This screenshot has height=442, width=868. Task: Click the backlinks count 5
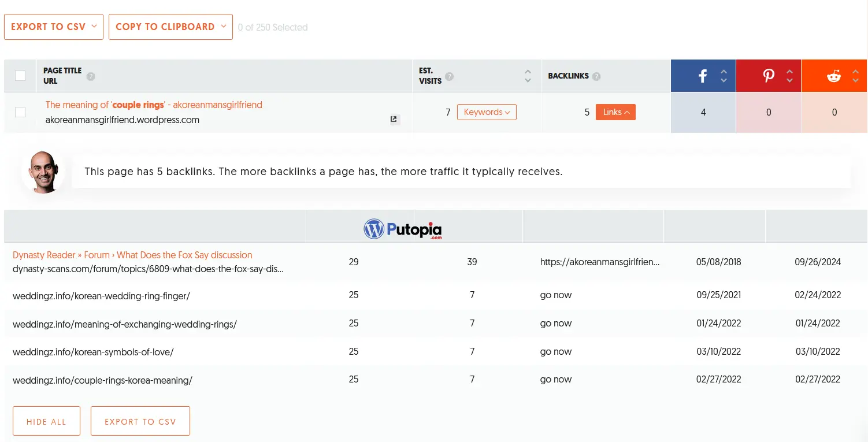pos(587,112)
